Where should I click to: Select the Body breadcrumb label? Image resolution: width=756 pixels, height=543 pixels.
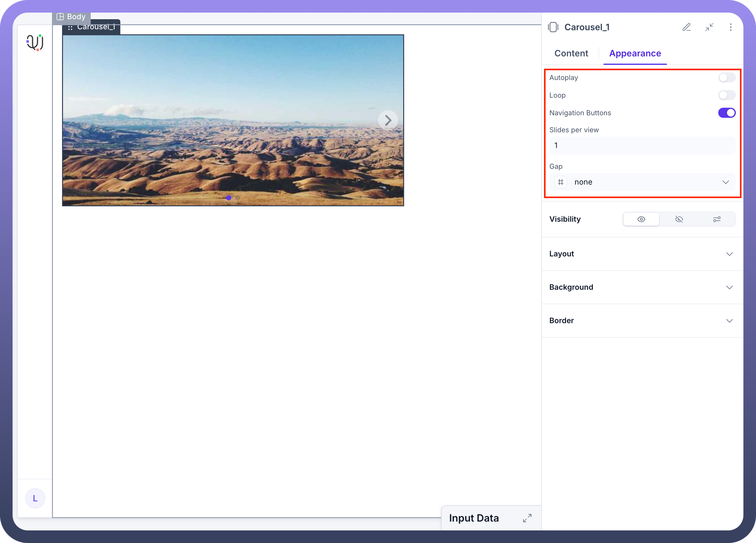click(71, 17)
